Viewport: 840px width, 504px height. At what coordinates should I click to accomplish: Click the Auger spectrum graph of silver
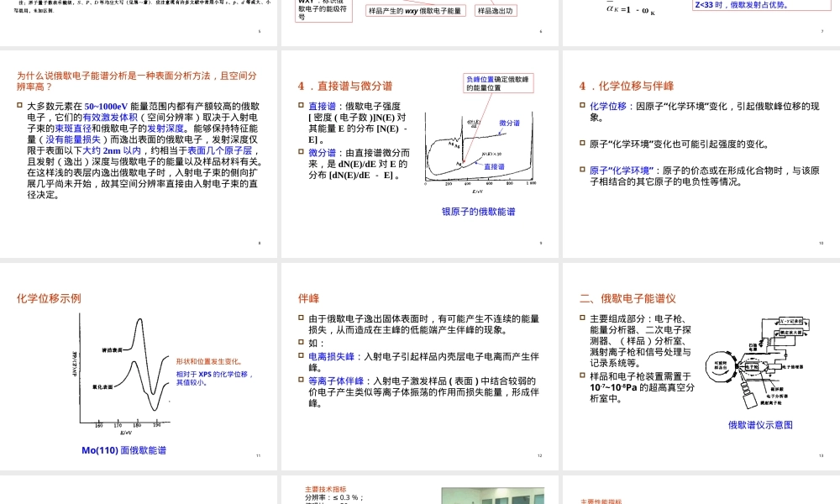point(480,153)
